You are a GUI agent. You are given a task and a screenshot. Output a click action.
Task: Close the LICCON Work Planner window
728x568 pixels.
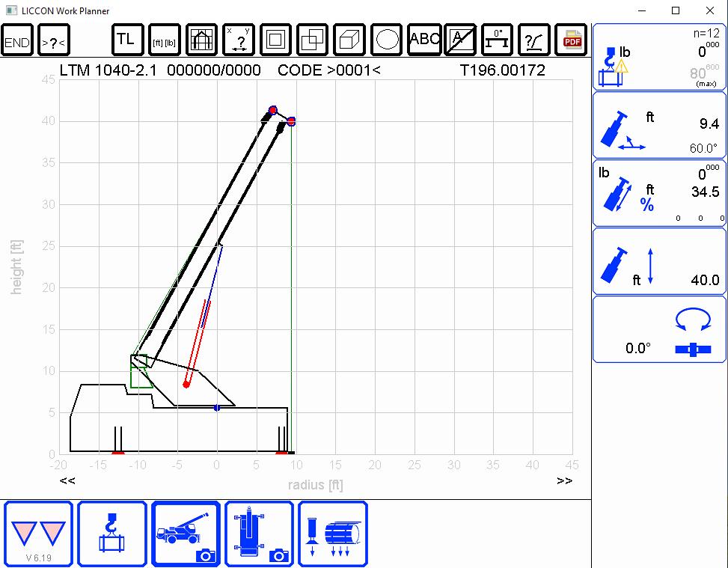point(710,10)
